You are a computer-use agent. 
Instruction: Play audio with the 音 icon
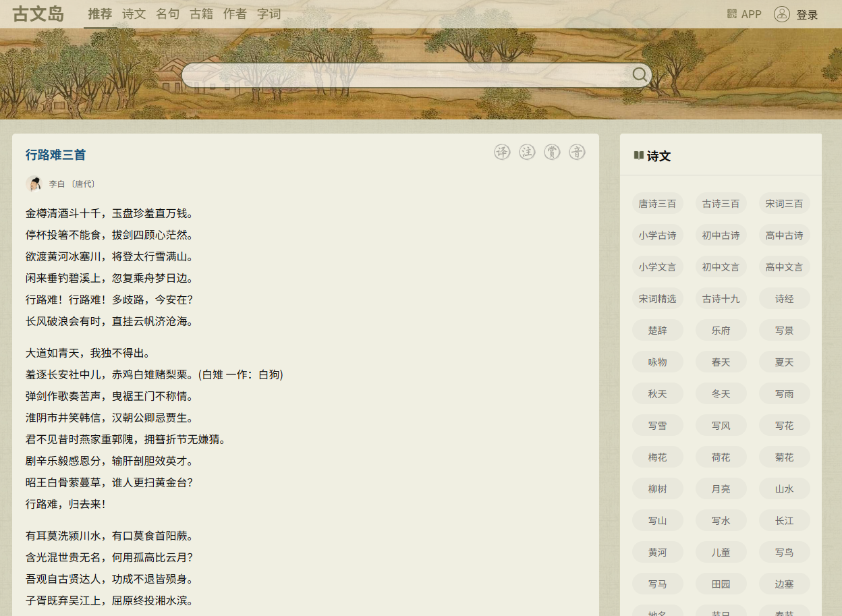[x=577, y=152]
